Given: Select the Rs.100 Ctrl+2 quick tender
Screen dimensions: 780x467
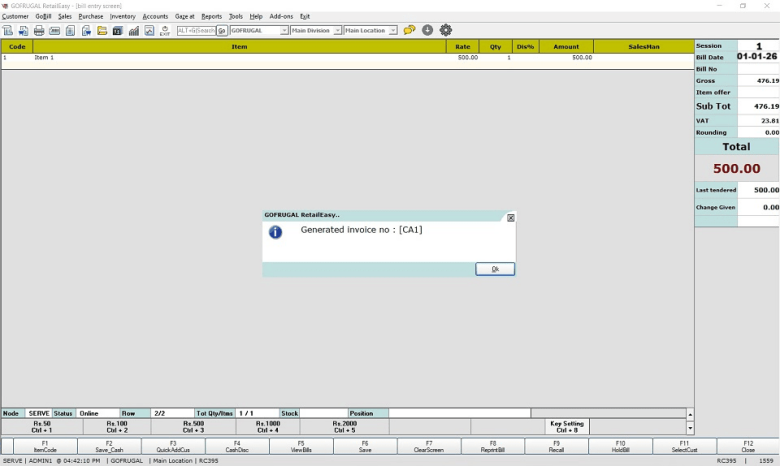Looking at the screenshot, I should coord(117,427).
